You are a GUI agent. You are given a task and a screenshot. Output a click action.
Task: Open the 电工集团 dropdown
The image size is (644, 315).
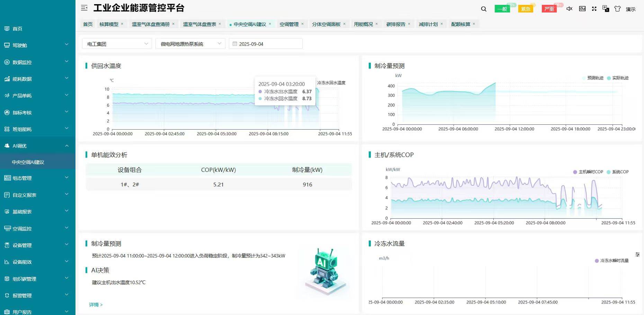(x=116, y=44)
